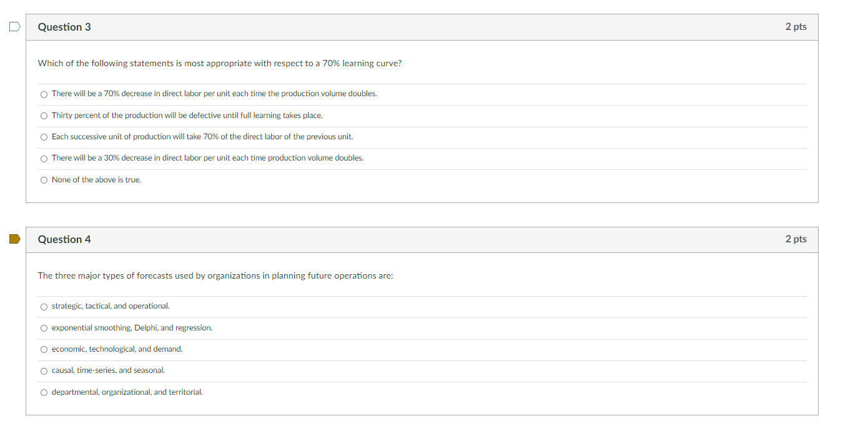Click the Question 3 header
Image resolution: width=868 pixels, height=426 pixels.
click(x=64, y=27)
